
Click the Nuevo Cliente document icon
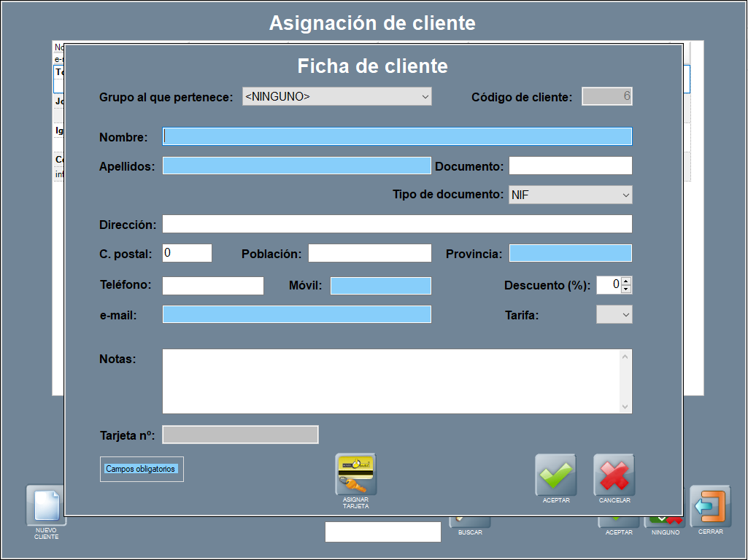[x=46, y=506]
